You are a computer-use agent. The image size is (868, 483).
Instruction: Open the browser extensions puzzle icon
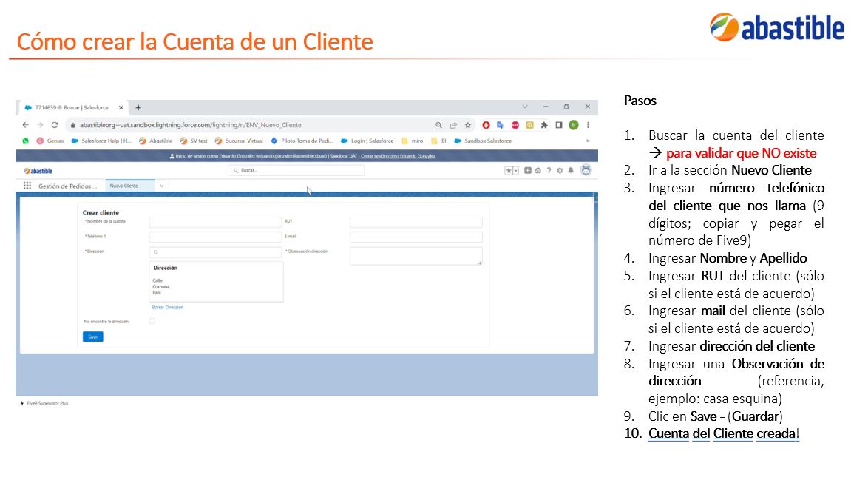tap(544, 125)
